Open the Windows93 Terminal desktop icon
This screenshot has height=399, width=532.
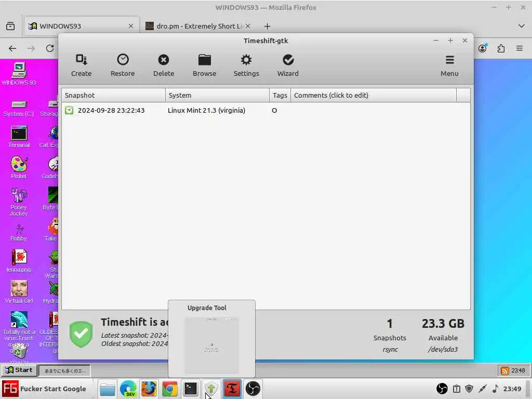pos(19,137)
